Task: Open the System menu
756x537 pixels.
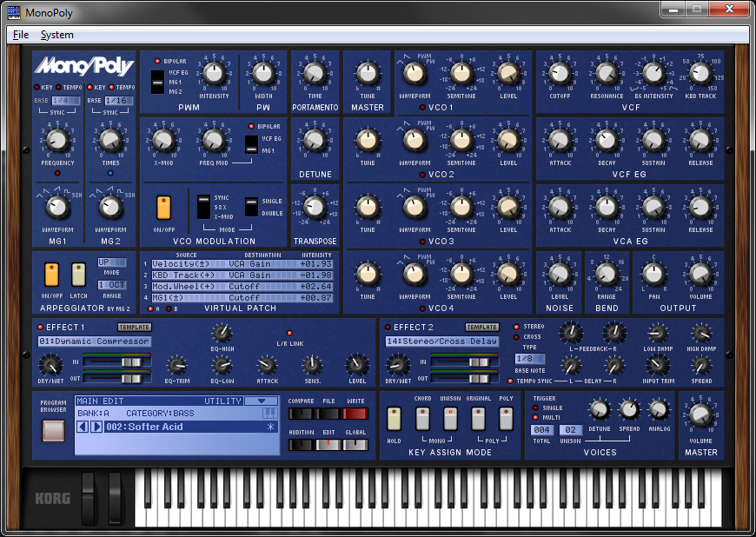Action: pyautogui.click(x=56, y=35)
